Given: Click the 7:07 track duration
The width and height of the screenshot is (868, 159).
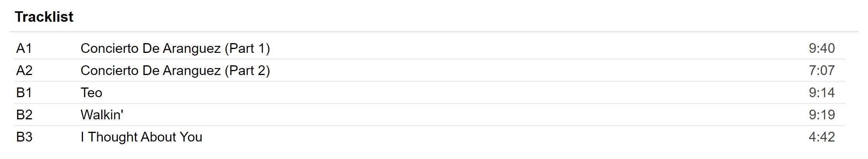Looking at the screenshot, I should pos(821,70).
